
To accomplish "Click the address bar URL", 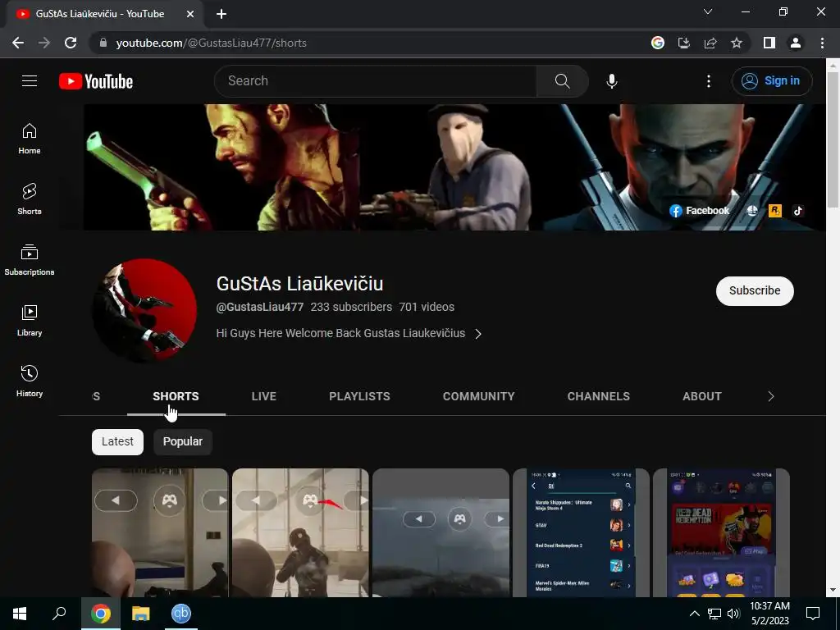I will (211, 43).
